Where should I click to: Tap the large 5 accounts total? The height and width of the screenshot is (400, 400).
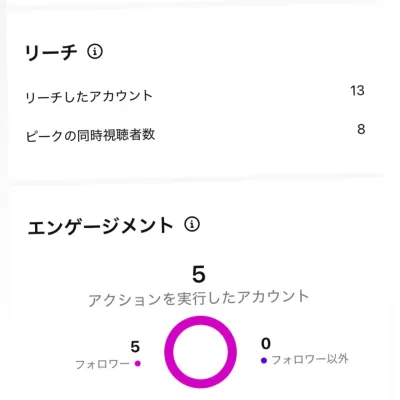199,275
